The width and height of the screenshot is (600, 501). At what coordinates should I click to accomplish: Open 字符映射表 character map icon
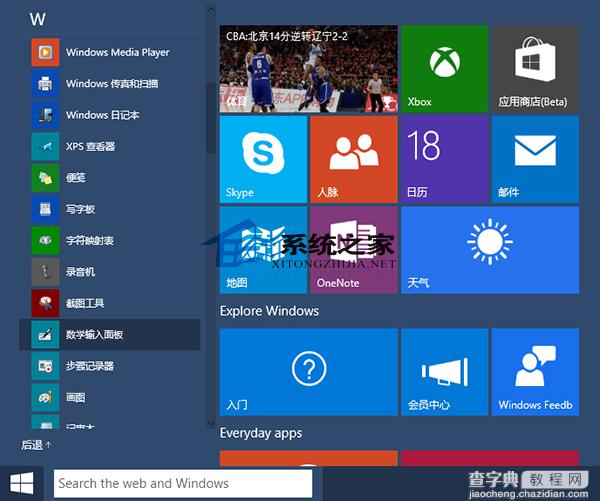click(45, 240)
